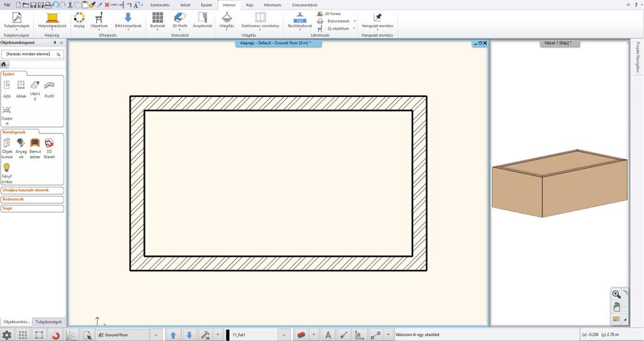This screenshot has height=341, width=644.
Task: Expand Utoljára használt elemek section
Action: point(33,191)
